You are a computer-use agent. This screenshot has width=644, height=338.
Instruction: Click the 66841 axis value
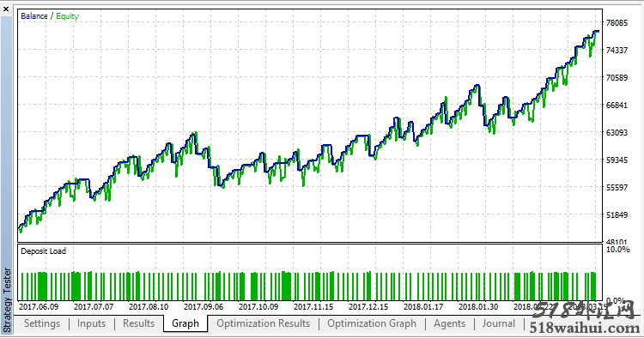(617, 105)
